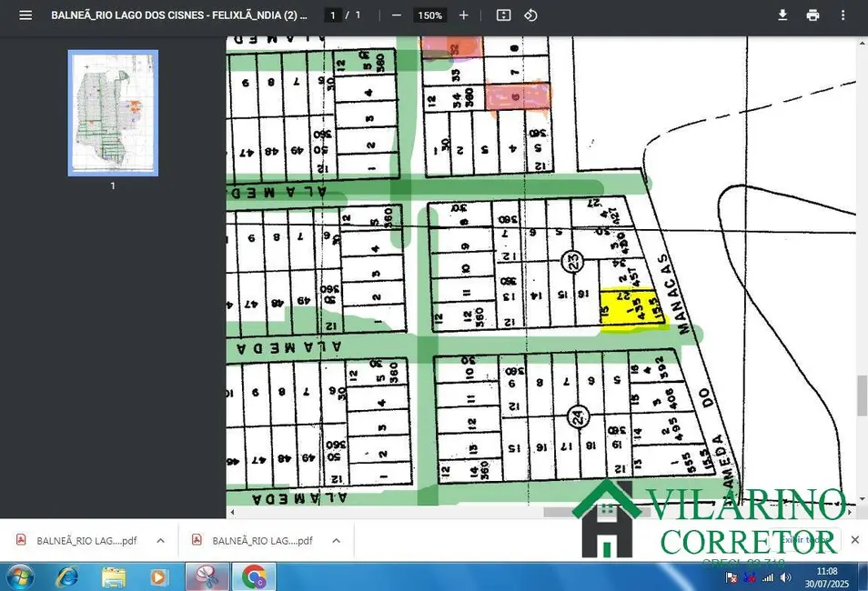Expand options chevron for first downloaded pdf
The height and width of the screenshot is (591, 868).
coord(160,540)
